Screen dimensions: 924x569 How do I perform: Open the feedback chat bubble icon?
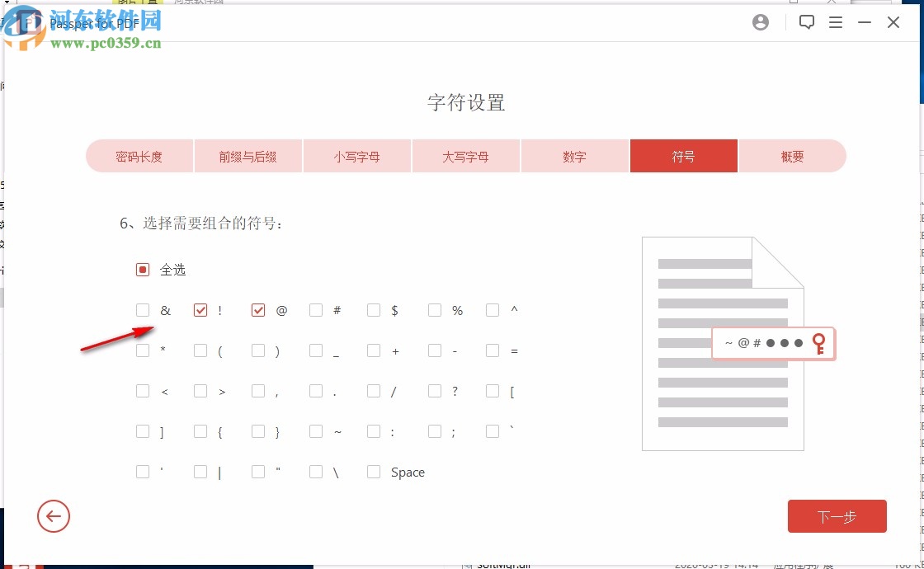(x=806, y=22)
